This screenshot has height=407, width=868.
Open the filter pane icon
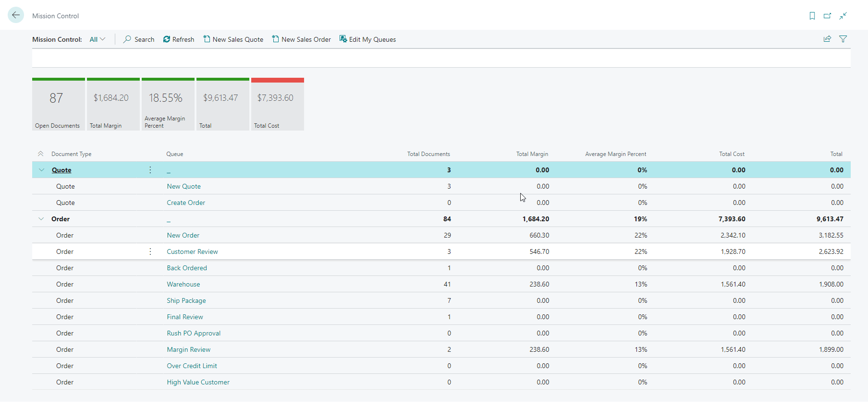point(843,39)
